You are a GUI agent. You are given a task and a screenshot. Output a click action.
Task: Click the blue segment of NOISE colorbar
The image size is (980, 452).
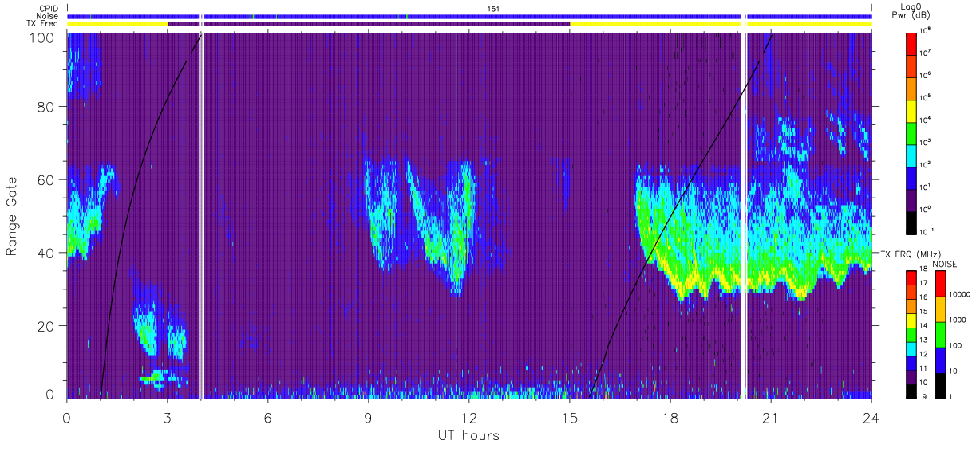click(940, 359)
